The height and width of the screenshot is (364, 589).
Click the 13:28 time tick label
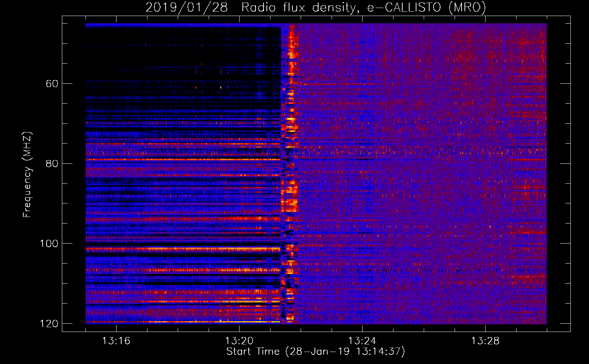485,341
